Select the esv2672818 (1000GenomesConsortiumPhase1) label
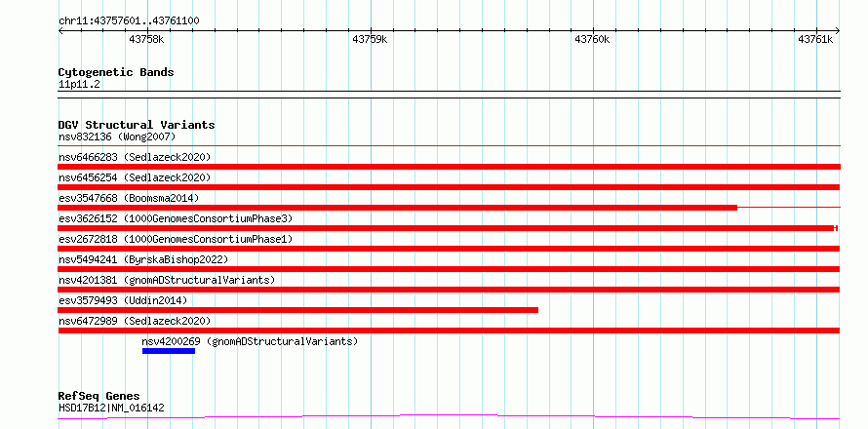Screen dimensions: 868x429 pyautogui.click(x=176, y=239)
